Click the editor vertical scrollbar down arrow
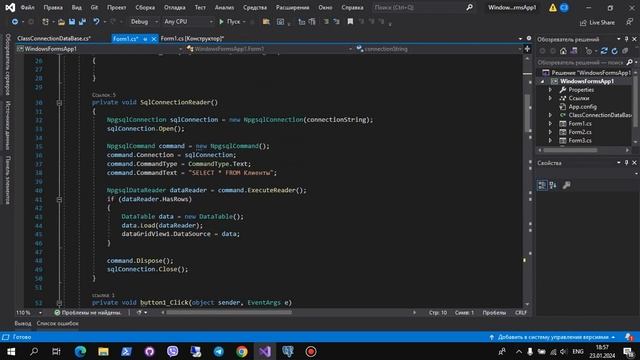Image resolution: width=640 pixels, height=360 pixels. click(527, 304)
